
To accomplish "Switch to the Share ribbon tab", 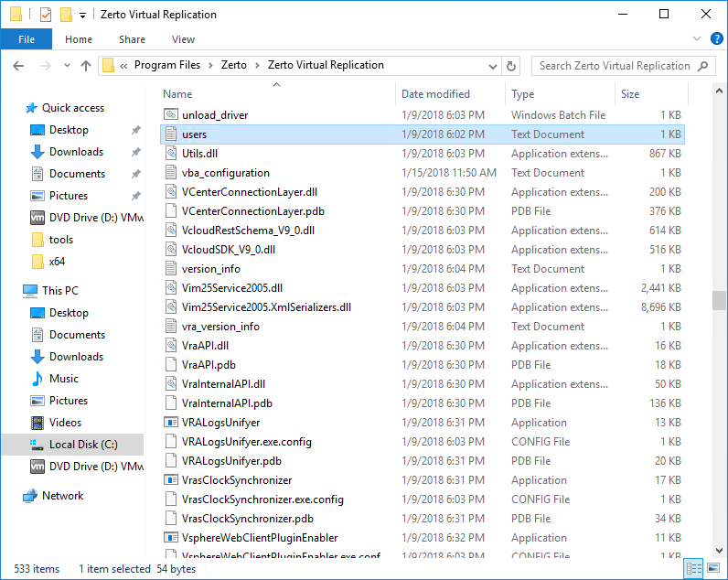I will [132, 39].
